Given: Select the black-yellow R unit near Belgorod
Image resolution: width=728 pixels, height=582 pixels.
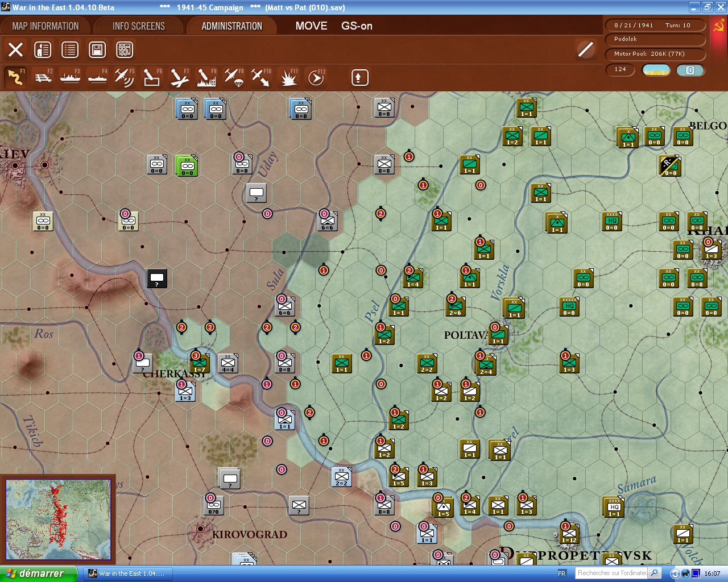Looking at the screenshot, I should (670, 165).
